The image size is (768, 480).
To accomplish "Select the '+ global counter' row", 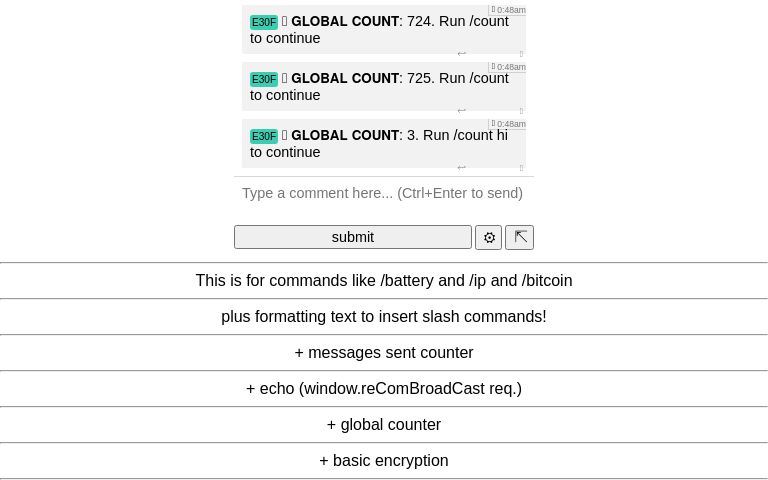I will tap(384, 425).
